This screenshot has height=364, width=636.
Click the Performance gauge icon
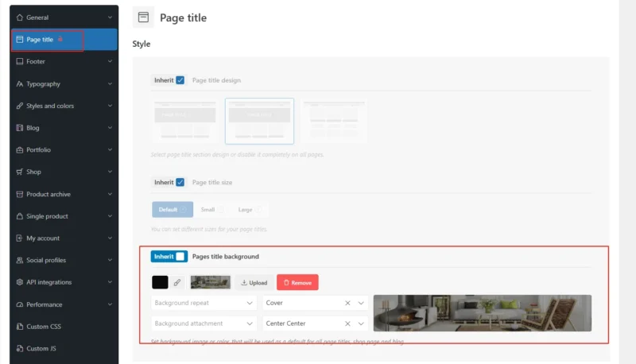pos(20,304)
